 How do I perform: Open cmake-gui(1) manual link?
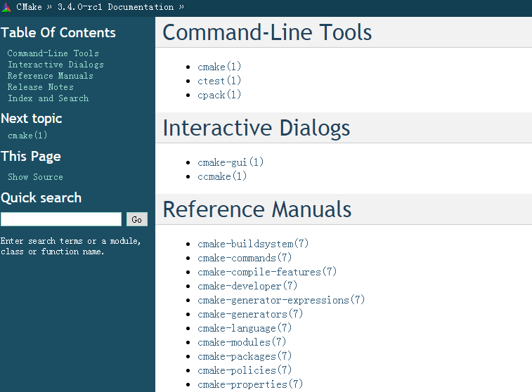tap(231, 162)
